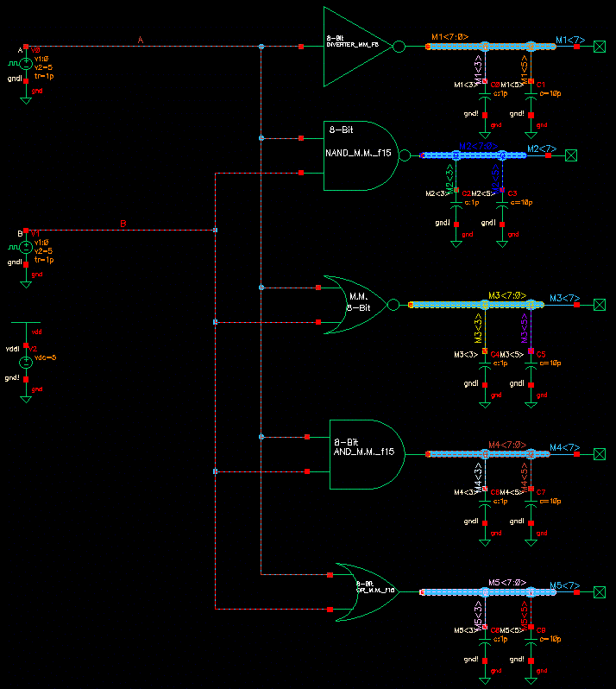Click the ground symbol below source V0
The image size is (616, 689).
click(x=26, y=101)
